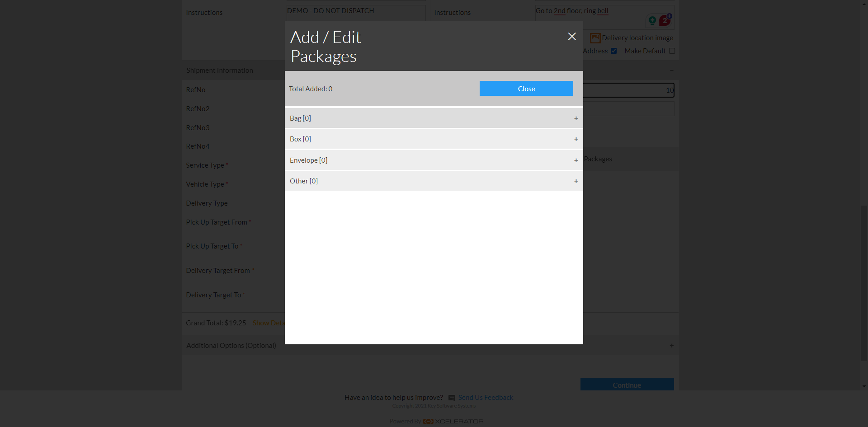This screenshot has height=427, width=868.
Task: Click the Continue button
Action: pos(627,385)
